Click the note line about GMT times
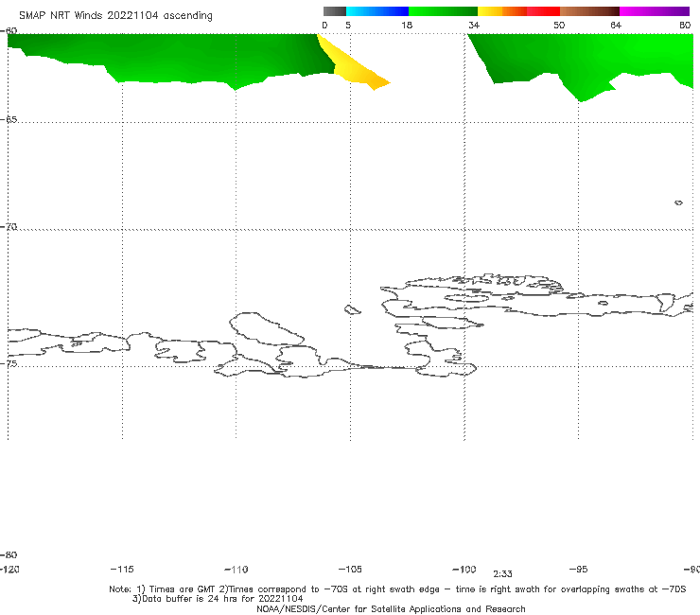Screen dimensions: 700x615 (397, 589)
